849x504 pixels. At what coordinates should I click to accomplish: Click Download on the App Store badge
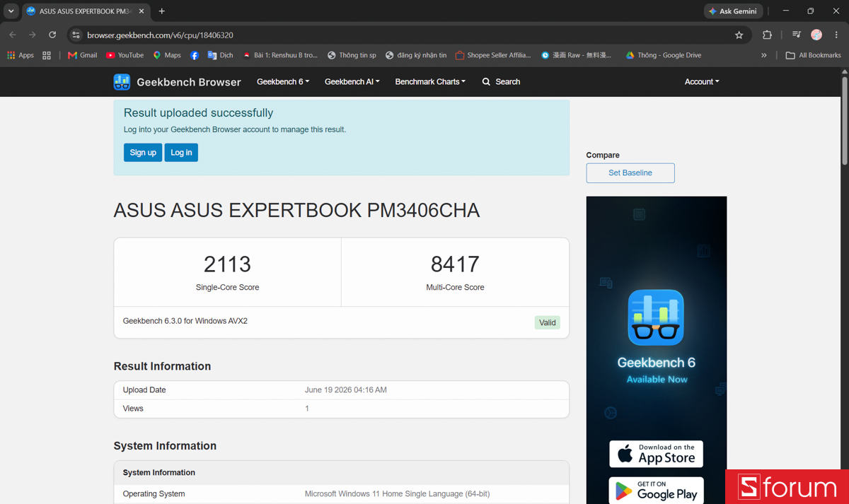click(x=657, y=454)
